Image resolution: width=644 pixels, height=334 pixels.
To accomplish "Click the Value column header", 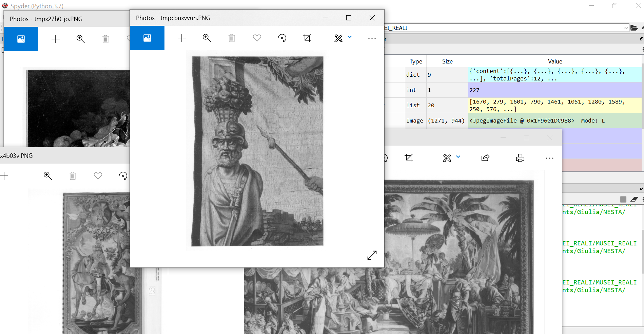I will pyautogui.click(x=555, y=61).
